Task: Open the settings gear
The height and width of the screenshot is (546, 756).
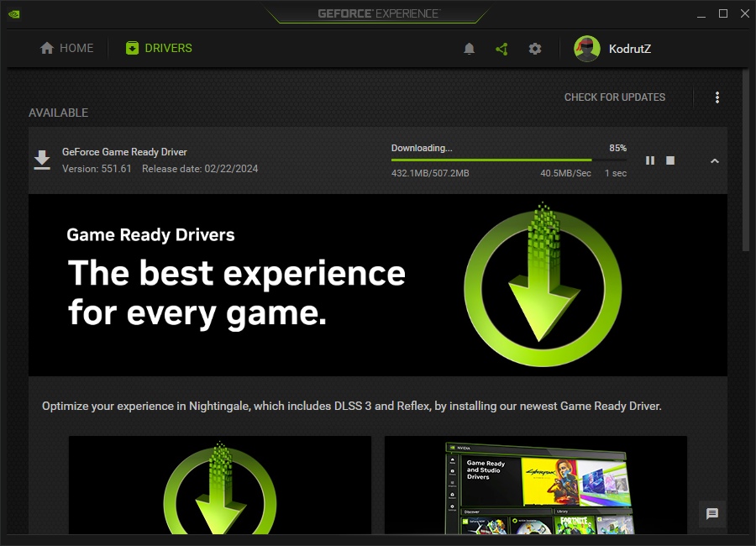Action: pyautogui.click(x=535, y=49)
